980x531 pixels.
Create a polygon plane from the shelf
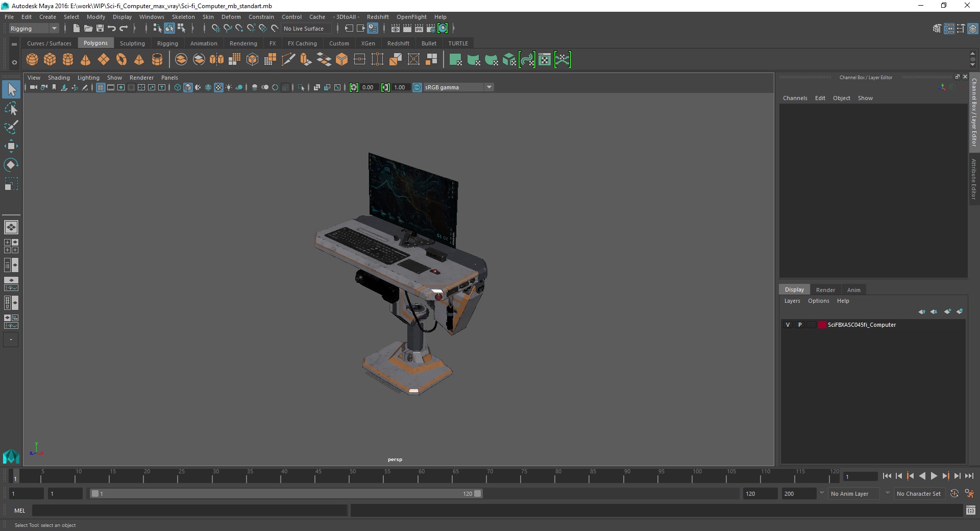(104, 60)
